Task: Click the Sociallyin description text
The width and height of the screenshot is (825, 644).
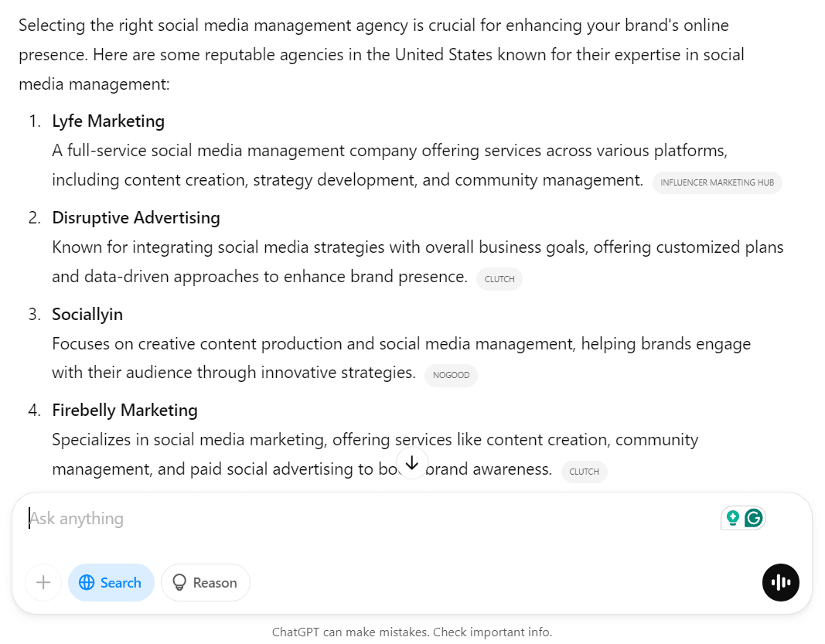Action: pyautogui.click(x=401, y=344)
